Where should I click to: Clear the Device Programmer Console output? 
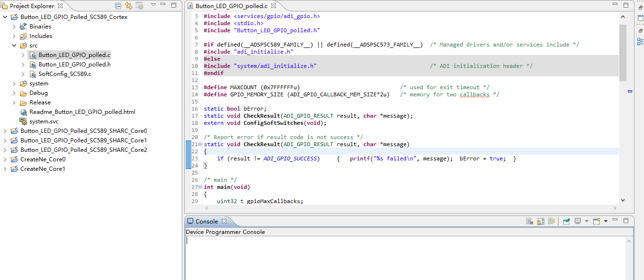pos(530,221)
